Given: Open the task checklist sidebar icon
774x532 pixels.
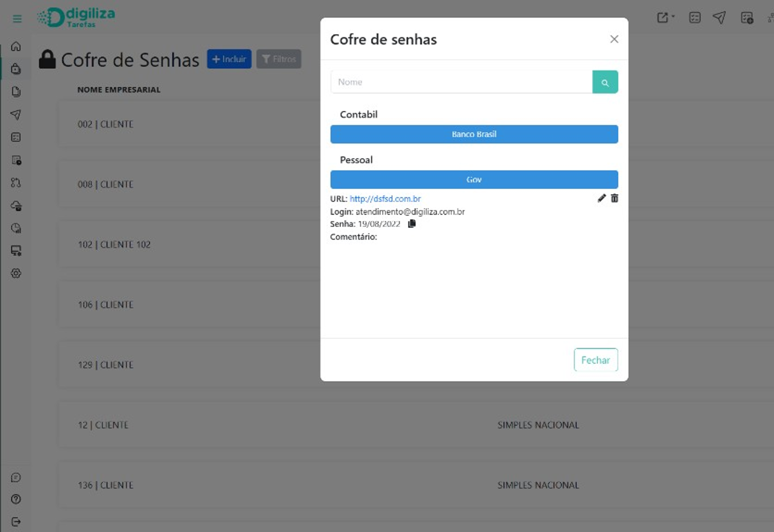Looking at the screenshot, I should [x=16, y=137].
